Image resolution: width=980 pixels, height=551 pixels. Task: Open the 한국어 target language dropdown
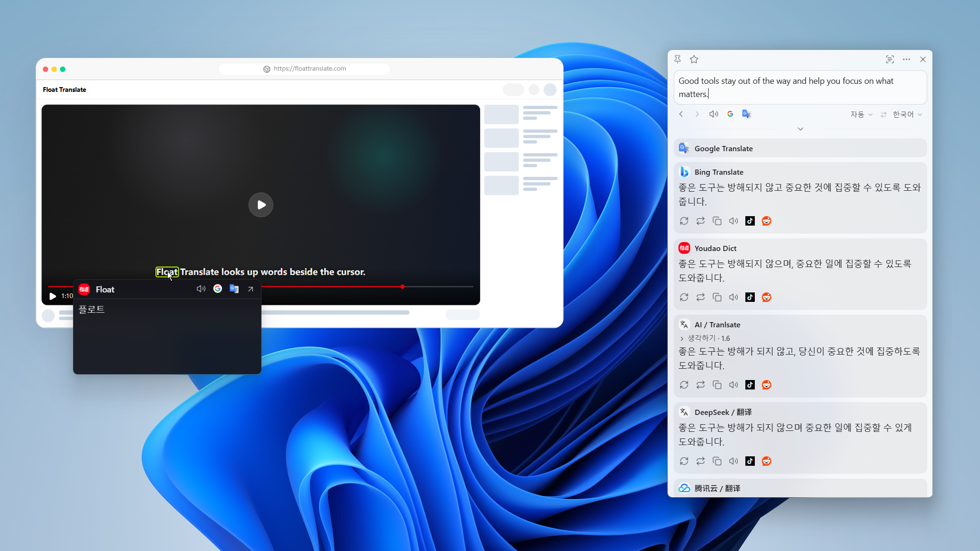907,114
